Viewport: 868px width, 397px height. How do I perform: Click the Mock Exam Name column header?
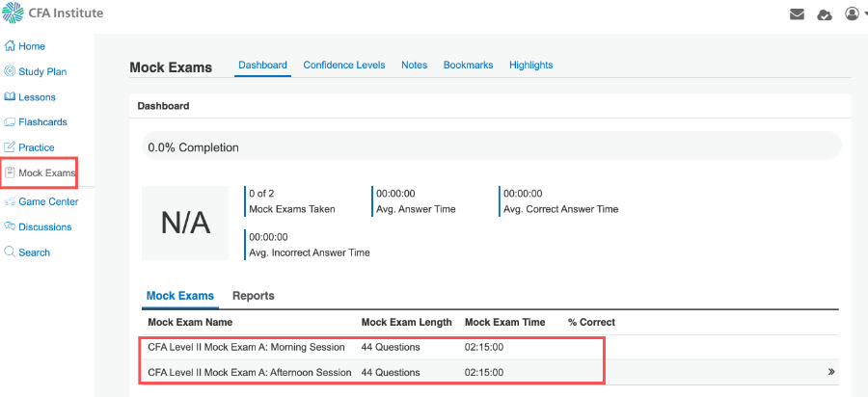click(190, 322)
